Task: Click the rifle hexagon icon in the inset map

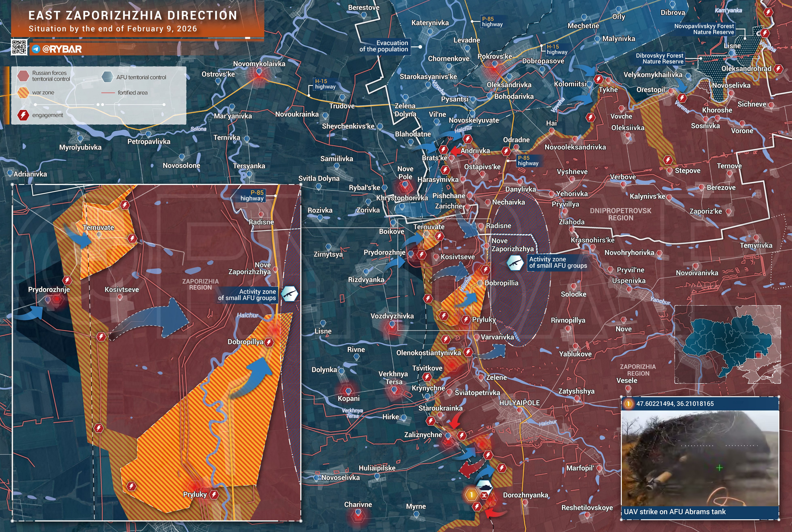Action: pos(290,294)
